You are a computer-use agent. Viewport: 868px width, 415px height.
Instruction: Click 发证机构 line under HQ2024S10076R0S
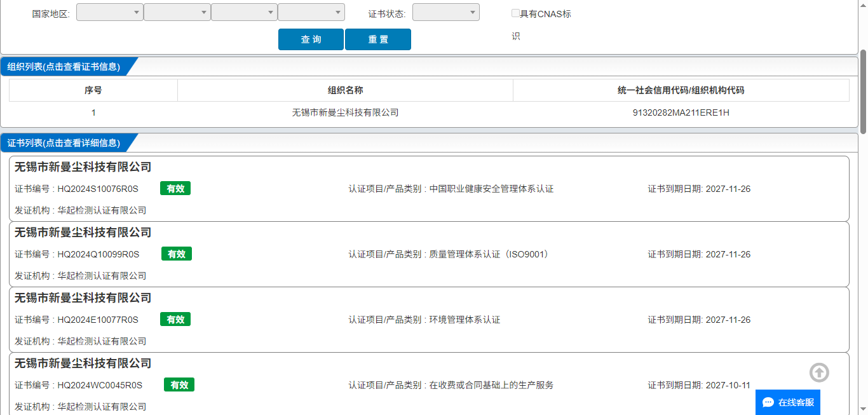tap(81, 210)
